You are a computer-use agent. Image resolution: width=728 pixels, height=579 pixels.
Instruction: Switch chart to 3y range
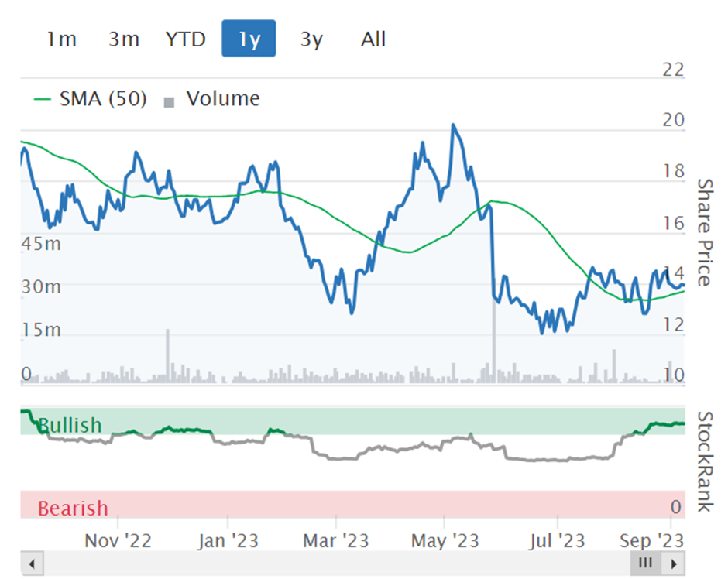pos(311,39)
